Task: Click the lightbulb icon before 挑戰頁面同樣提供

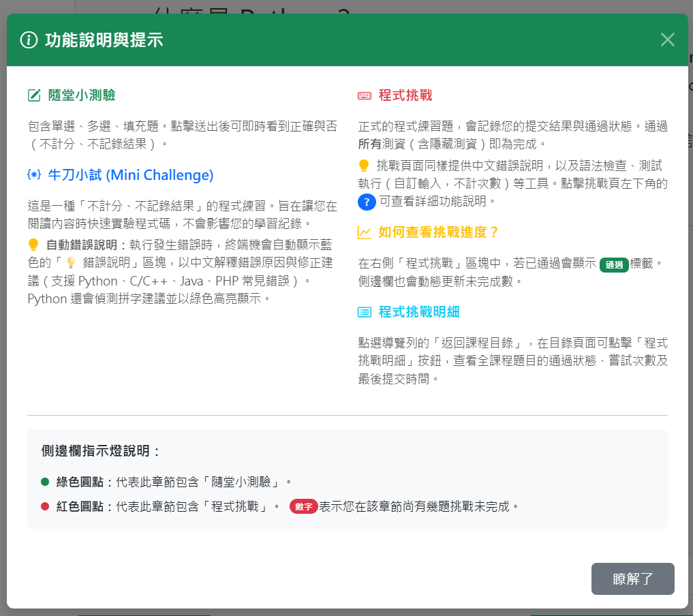Action: tap(364, 165)
